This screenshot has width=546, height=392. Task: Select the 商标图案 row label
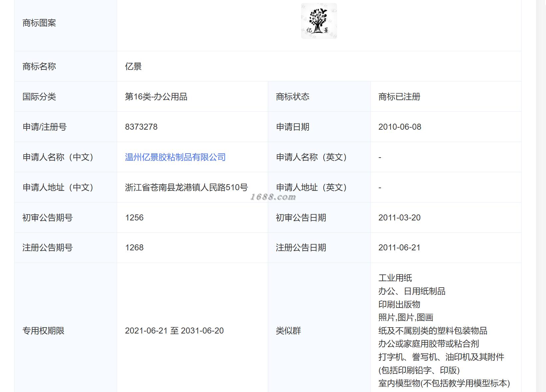tap(39, 23)
